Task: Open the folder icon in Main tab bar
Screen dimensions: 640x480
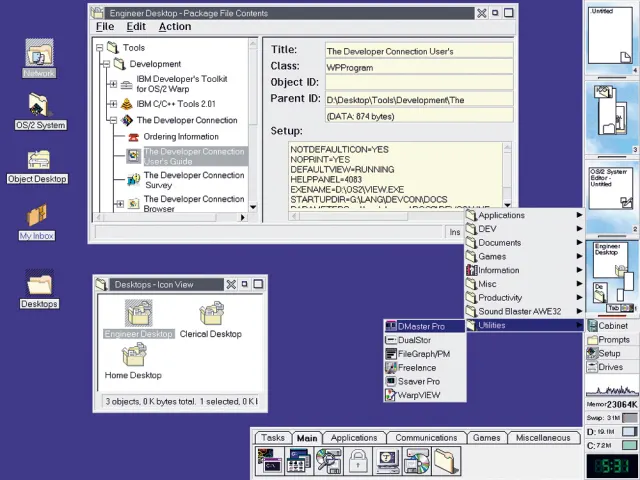Action: 447,460
